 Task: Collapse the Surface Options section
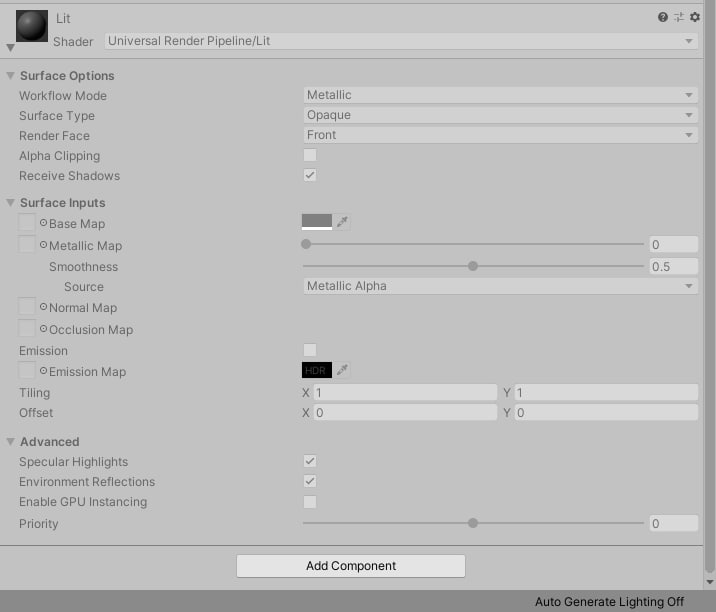(x=11, y=75)
